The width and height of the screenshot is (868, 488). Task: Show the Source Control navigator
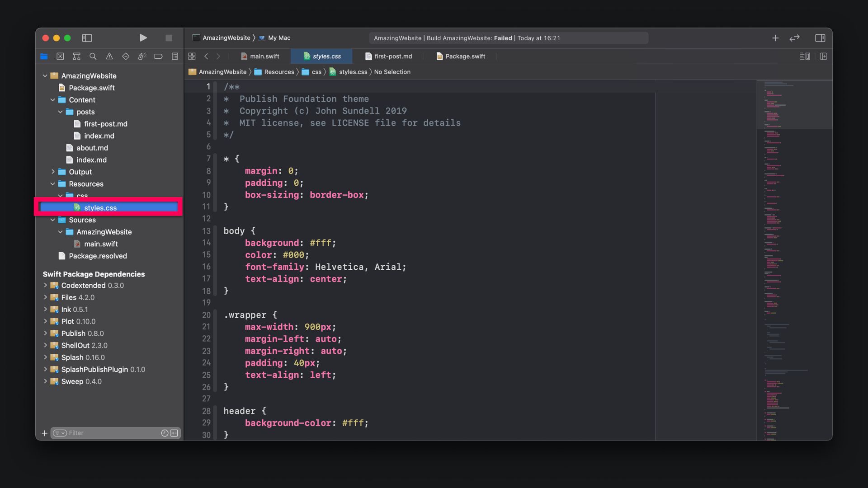click(x=60, y=56)
